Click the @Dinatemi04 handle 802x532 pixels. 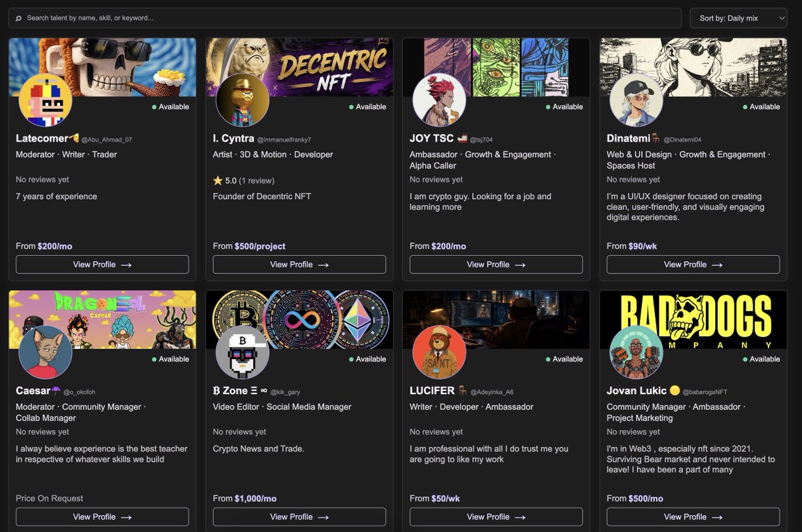tap(682, 140)
